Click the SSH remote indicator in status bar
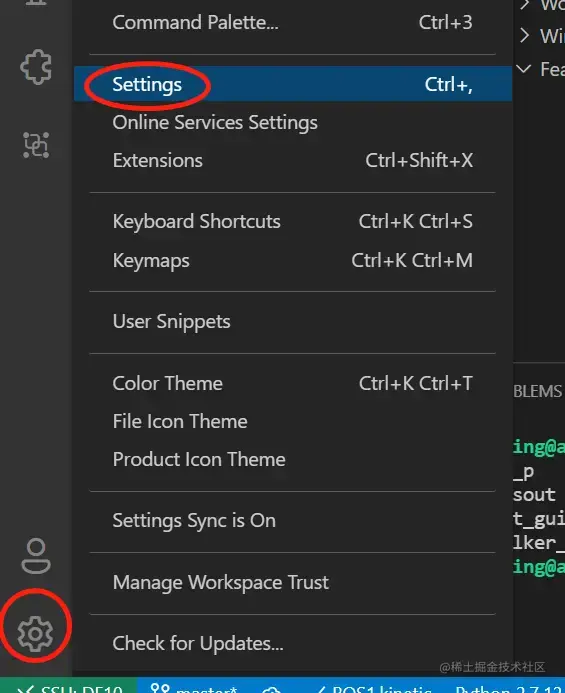Image resolution: width=565 pixels, height=693 pixels. click(69, 687)
